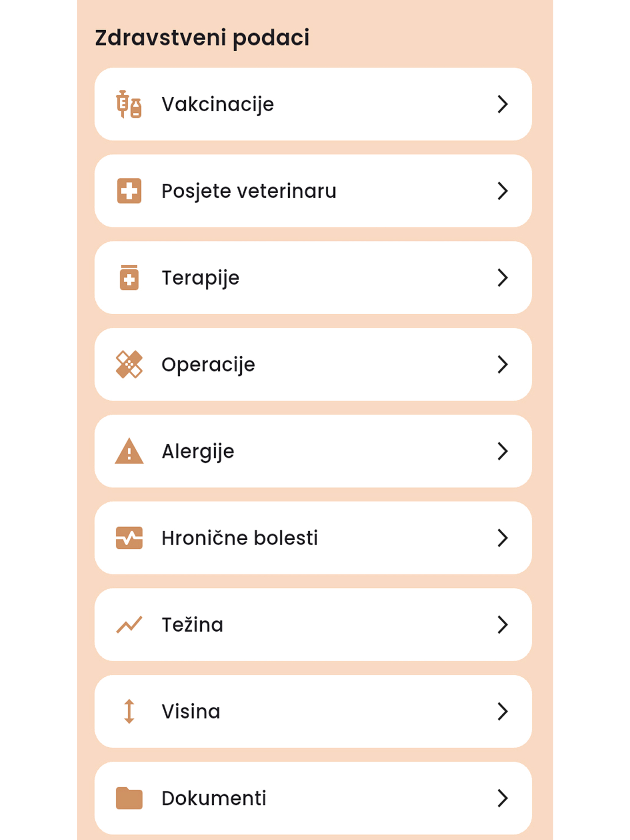Screen dimensions: 630x840
Task: Tap the syringe icon for Vakcinacije
Action: tap(129, 104)
